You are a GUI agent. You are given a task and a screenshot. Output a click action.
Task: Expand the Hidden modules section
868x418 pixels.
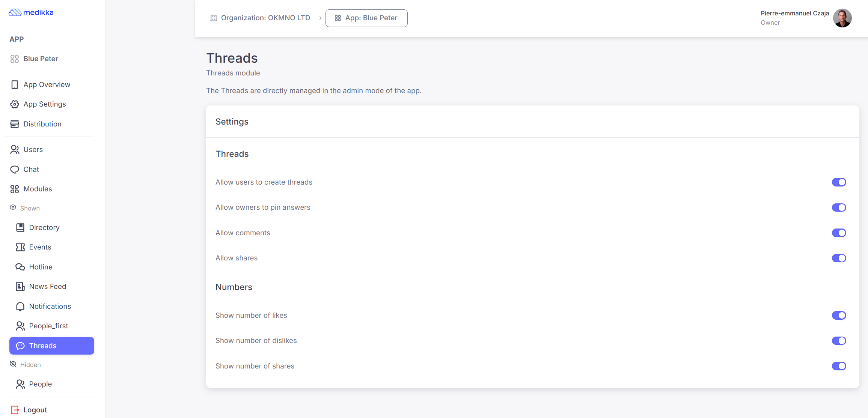(25, 365)
